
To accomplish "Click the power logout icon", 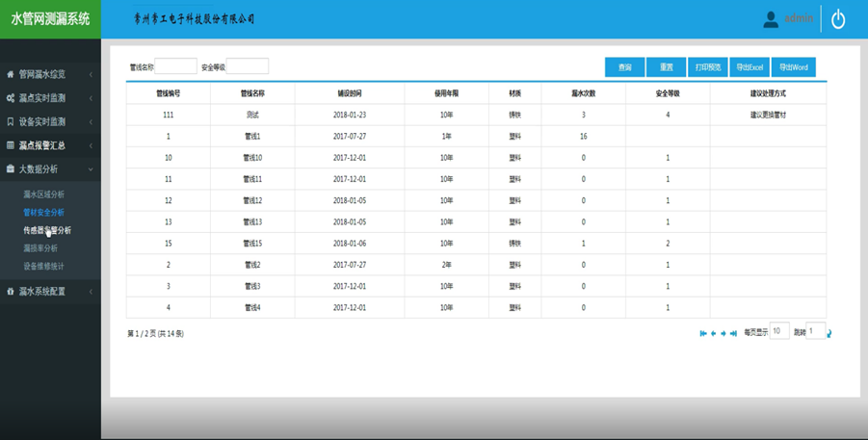I will [x=838, y=19].
